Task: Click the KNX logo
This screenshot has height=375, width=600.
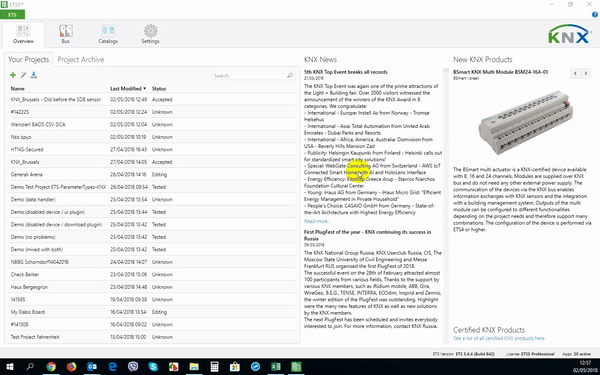Action: (x=569, y=34)
